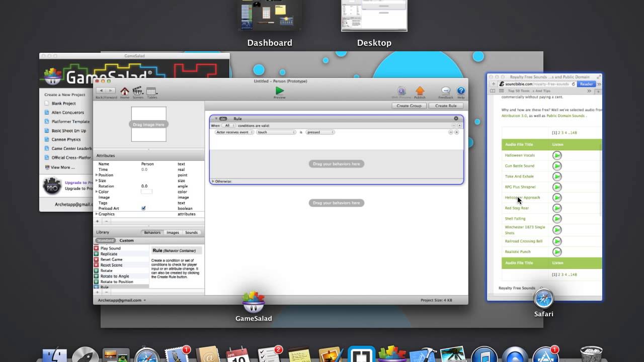The image size is (644, 362).
Task: Click the Color attribute white swatch
Action: pos(146,192)
